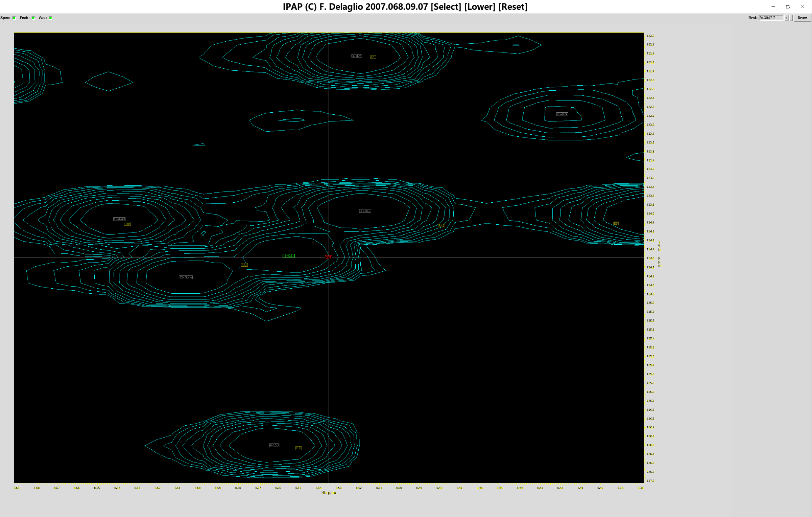Screen dimensions: 812x517
Task: Select the 13=None peak label
Action: point(186,277)
